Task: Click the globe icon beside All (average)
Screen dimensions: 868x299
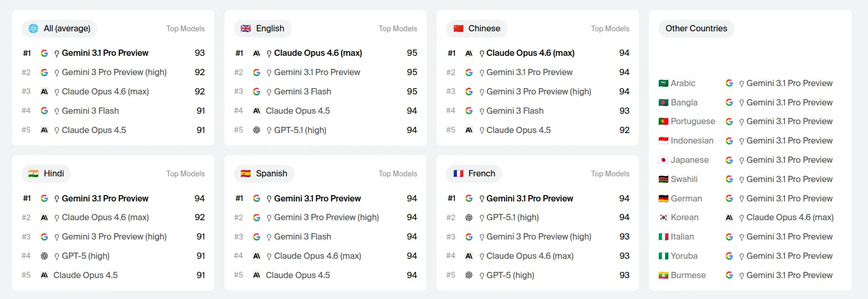Action: pyautogui.click(x=33, y=28)
